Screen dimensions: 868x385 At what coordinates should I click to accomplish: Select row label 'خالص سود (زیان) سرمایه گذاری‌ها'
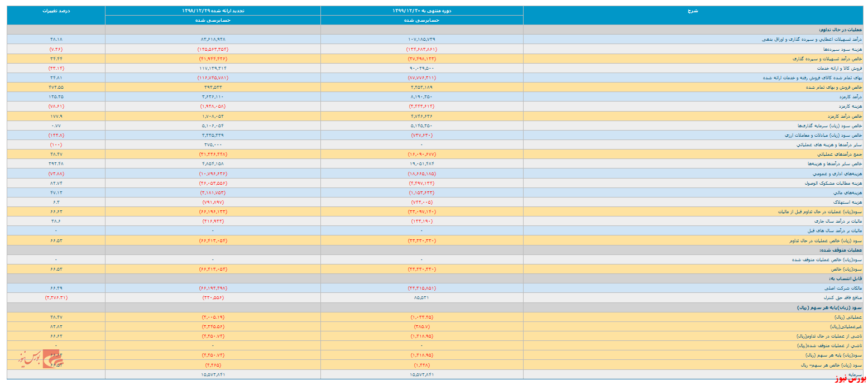pos(829,126)
